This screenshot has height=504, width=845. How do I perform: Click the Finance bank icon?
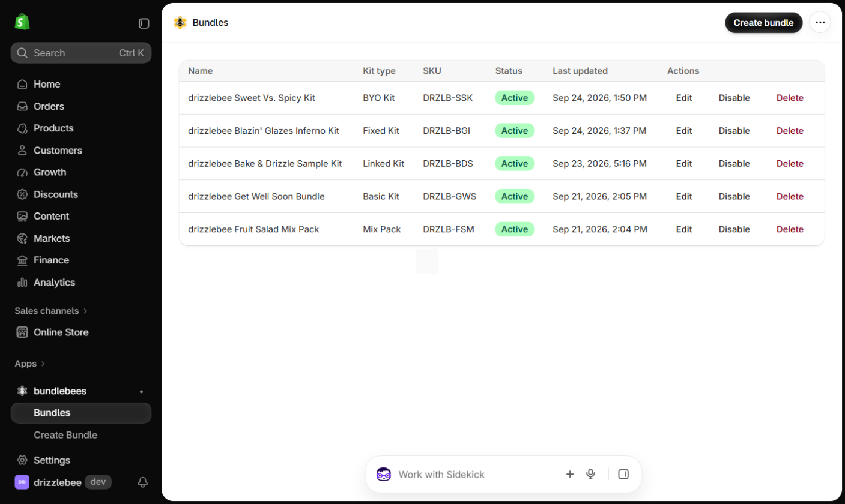[x=22, y=260]
